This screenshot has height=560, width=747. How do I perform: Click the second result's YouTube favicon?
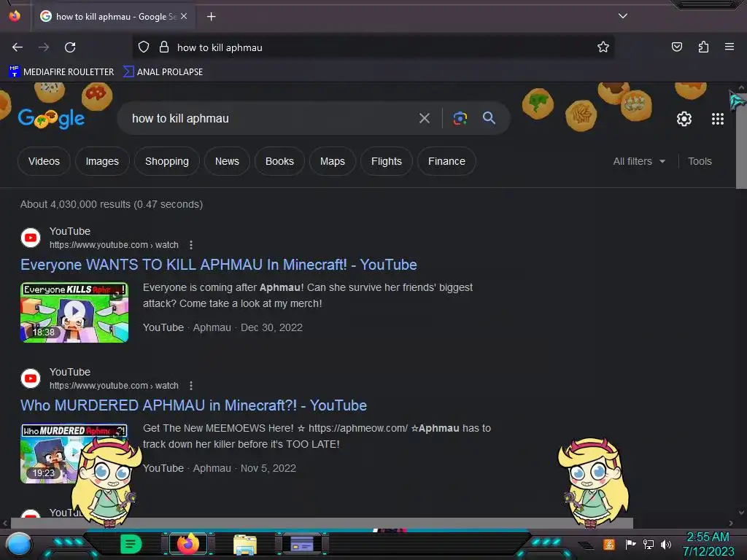point(31,378)
